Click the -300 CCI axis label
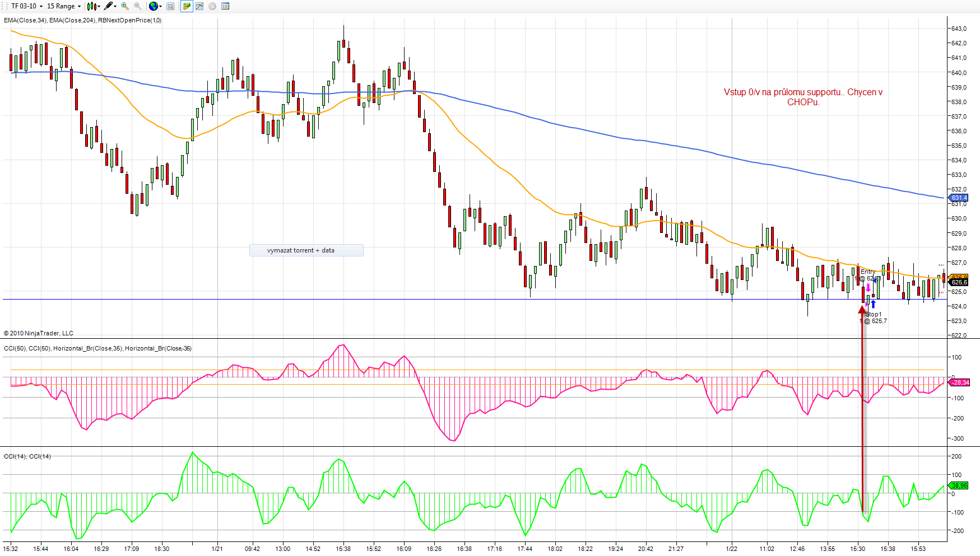Image resolution: width=980 pixels, height=556 pixels. (x=958, y=438)
